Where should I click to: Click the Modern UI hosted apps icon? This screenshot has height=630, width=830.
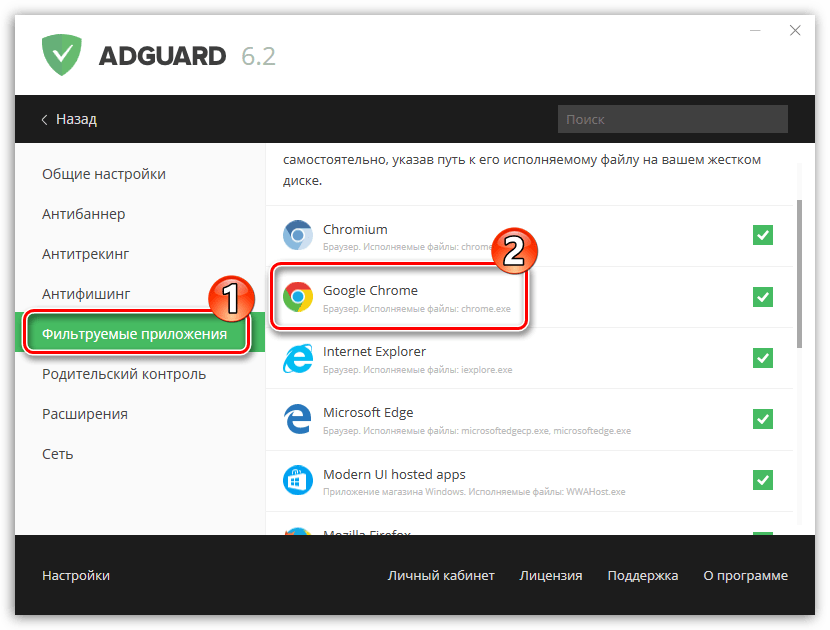(297, 480)
